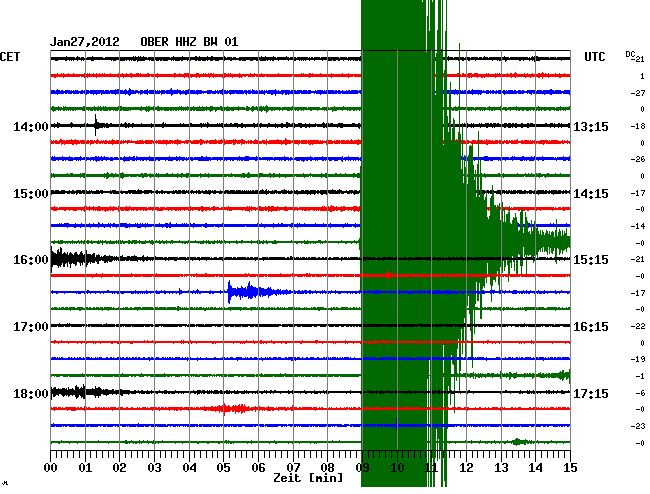The width and height of the screenshot is (650, 494).
Task: Select DC offset value -26
Action: [x=637, y=159]
